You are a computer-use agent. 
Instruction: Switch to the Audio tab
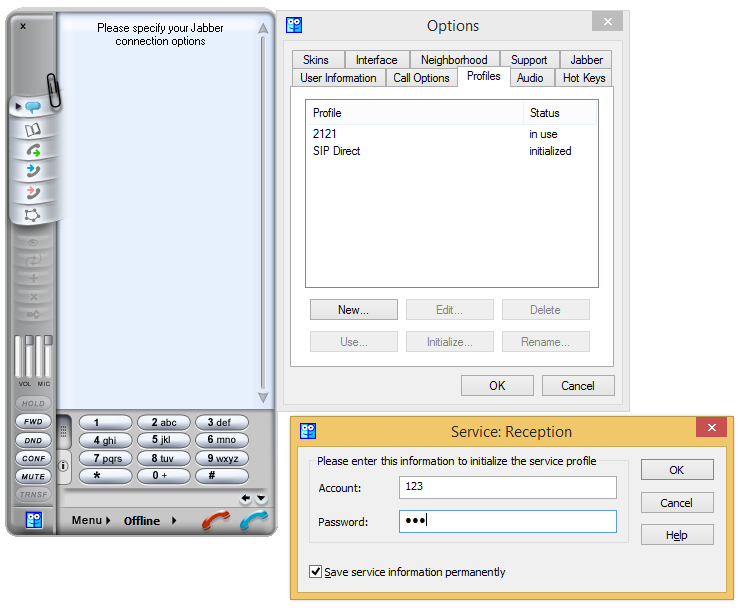pyautogui.click(x=530, y=78)
